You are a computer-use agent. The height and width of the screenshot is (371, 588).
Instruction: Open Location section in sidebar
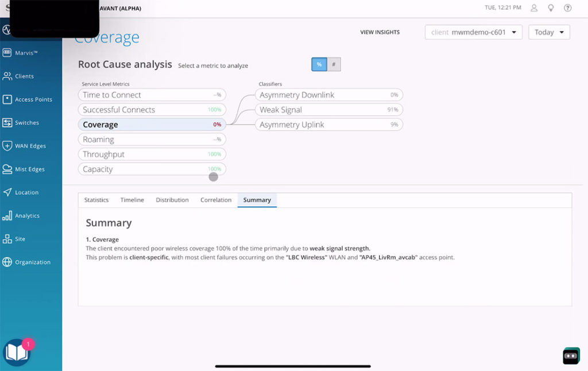[x=21, y=192]
